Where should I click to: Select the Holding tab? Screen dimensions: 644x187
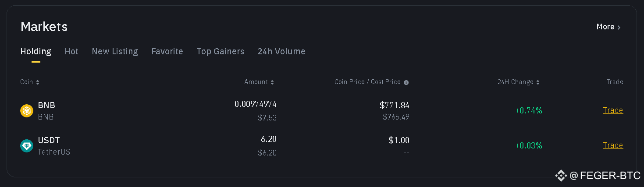tap(36, 51)
